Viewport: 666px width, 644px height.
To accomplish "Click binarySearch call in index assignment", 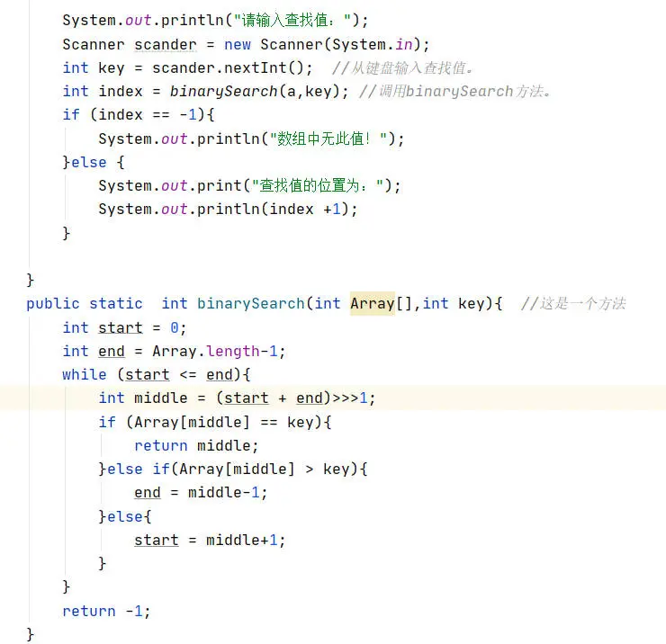I will point(223,91).
